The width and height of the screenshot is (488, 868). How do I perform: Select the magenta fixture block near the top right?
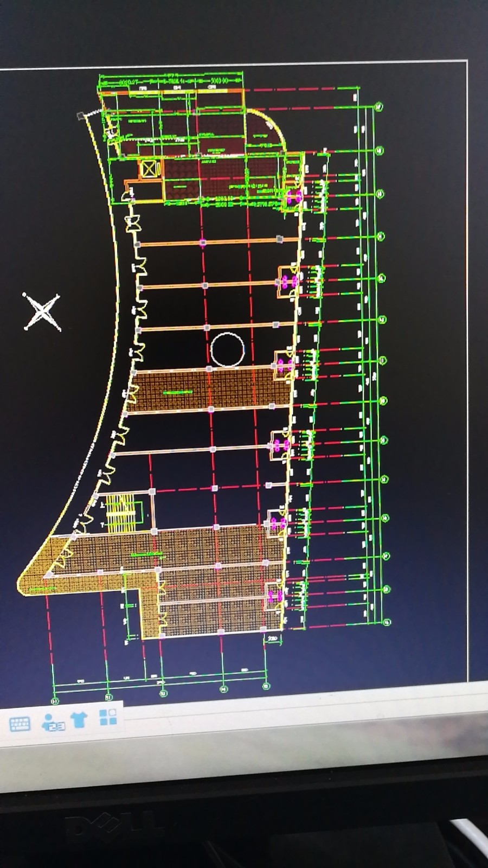[293, 197]
